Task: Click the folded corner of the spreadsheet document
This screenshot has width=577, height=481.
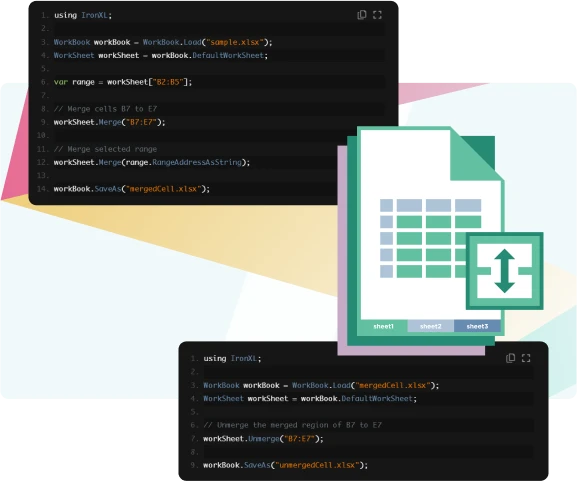Action: [x=476, y=155]
